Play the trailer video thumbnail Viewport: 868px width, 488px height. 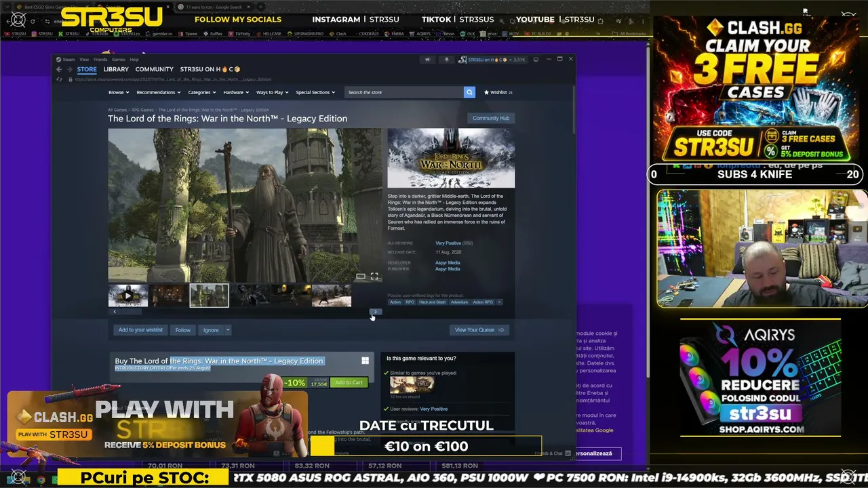(x=127, y=296)
